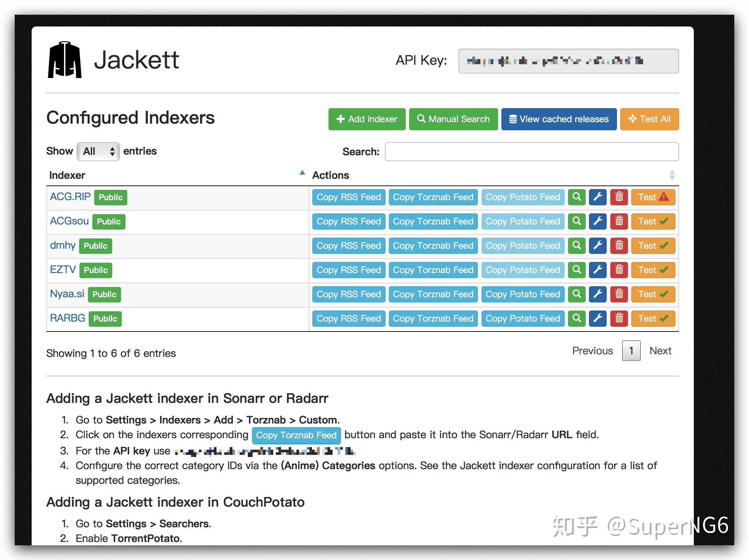Image resolution: width=749 pixels, height=560 pixels.
Task: Click the wrench configure icon for EZTV
Action: [597, 270]
